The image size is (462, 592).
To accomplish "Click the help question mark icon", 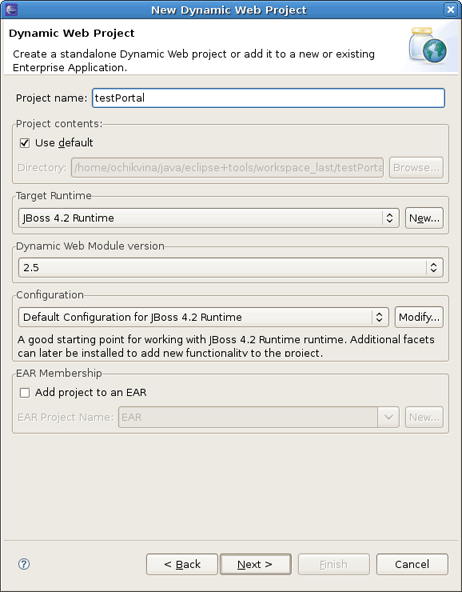I will pos(24,564).
